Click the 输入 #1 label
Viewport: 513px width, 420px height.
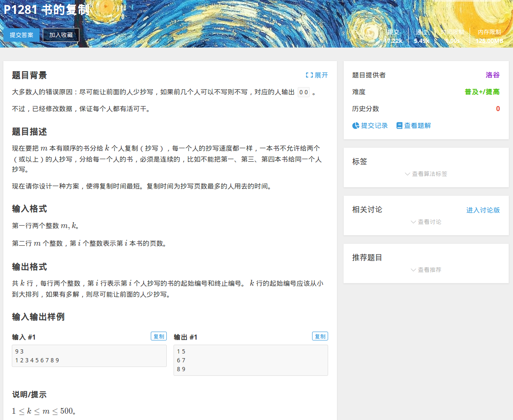click(24, 337)
